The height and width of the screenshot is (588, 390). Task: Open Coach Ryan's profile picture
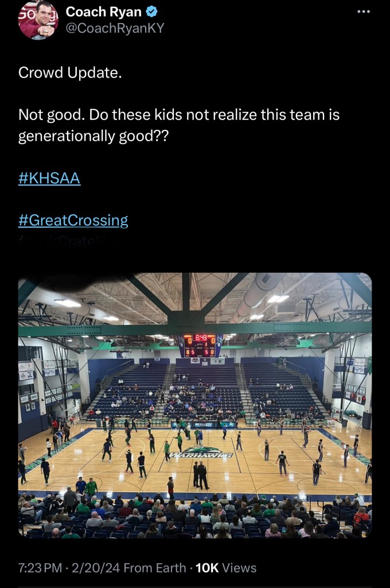(x=38, y=20)
